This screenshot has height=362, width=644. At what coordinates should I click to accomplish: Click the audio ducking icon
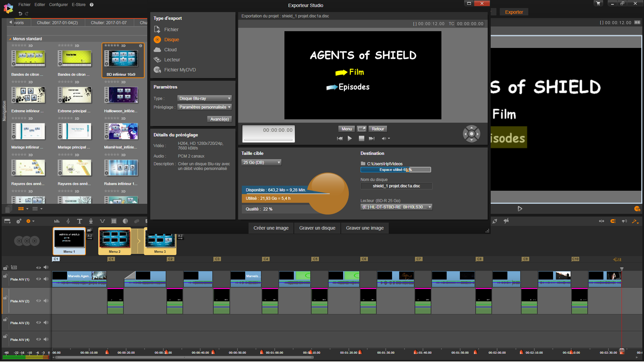click(x=102, y=221)
